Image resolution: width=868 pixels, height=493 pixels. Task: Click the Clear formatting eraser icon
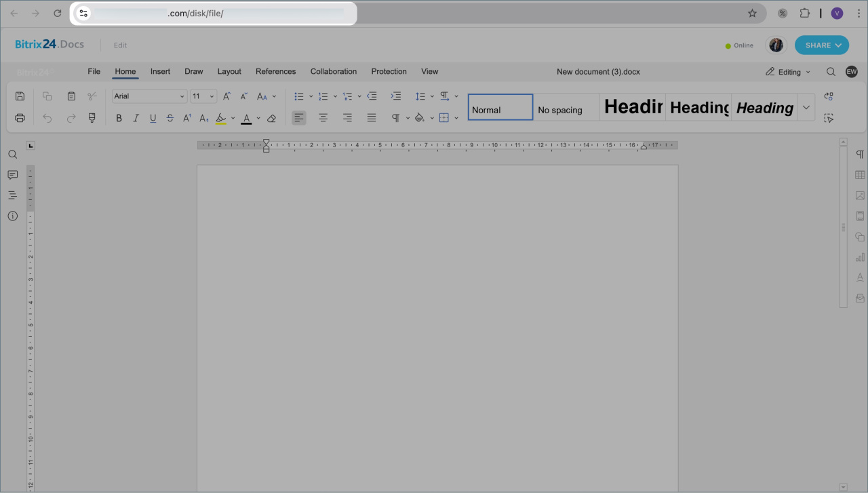[x=271, y=118]
